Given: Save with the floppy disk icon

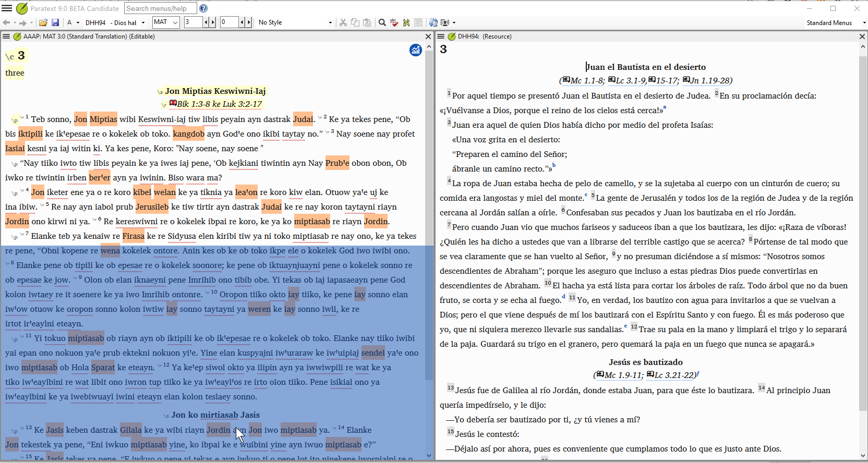Looking at the screenshot, I should [x=55, y=22].
